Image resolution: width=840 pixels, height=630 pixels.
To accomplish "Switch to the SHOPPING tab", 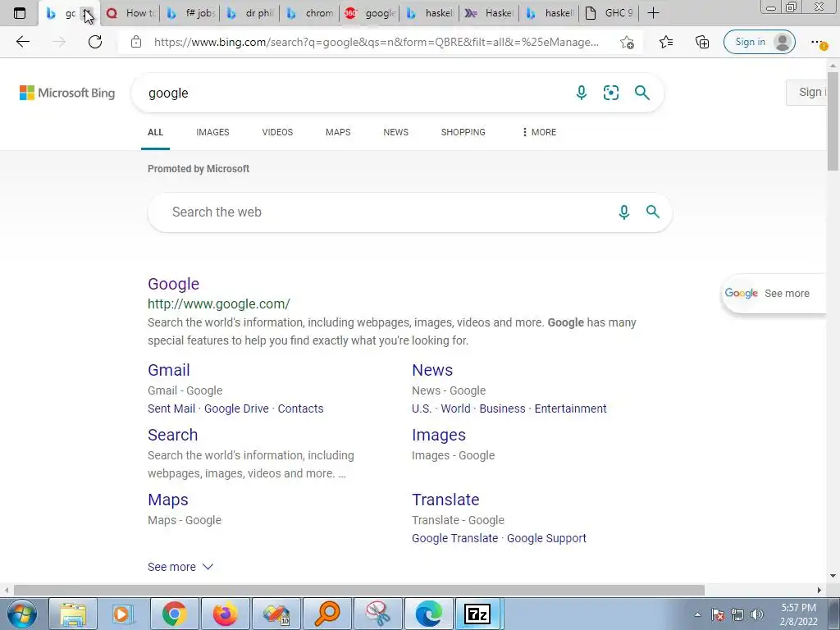I will click(x=463, y=132).
